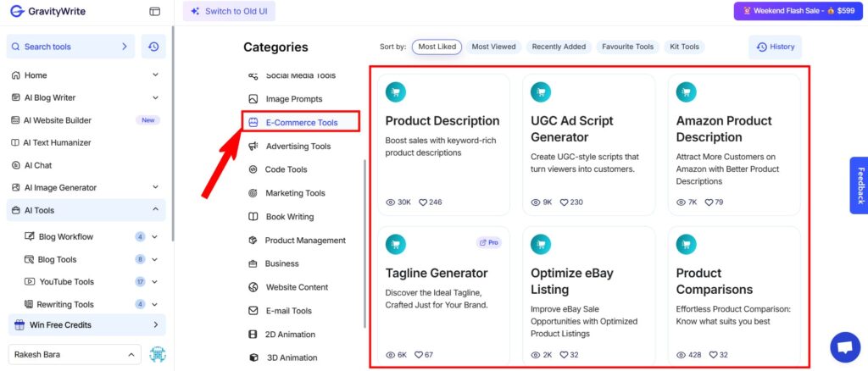
Task: Expand the Blog Tools chevron
Action: [154, 259]
